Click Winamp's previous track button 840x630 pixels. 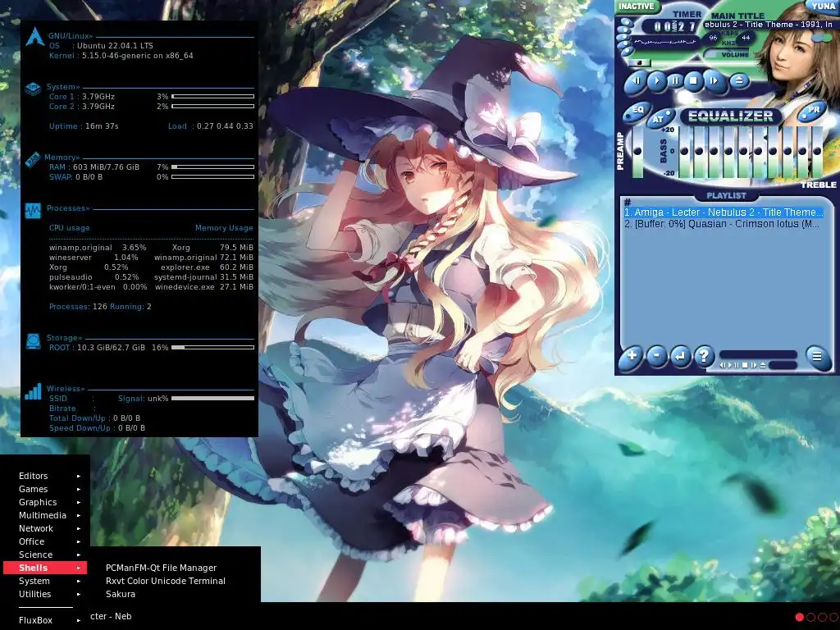coord(636,81)
